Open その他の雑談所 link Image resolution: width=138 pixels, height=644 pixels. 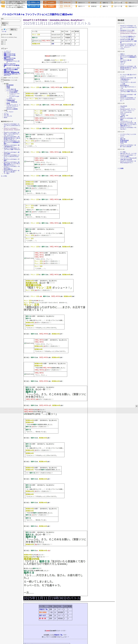click(x=13, y=92)
